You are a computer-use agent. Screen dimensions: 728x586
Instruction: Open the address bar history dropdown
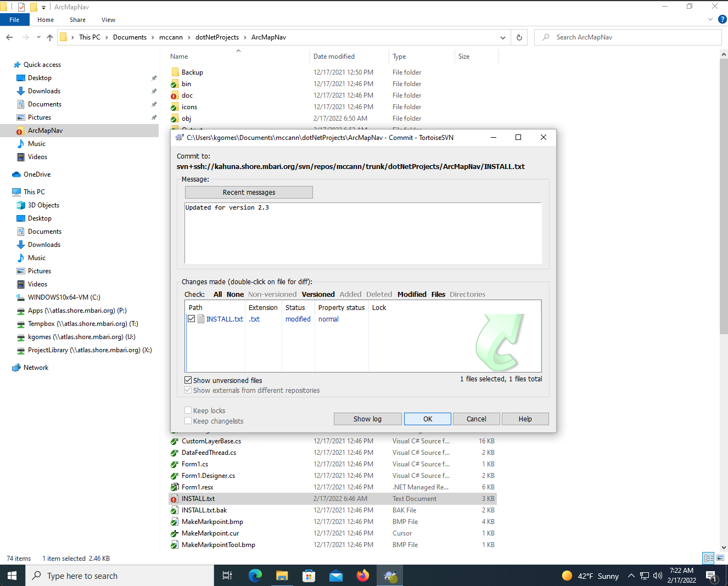pos(502,37)
